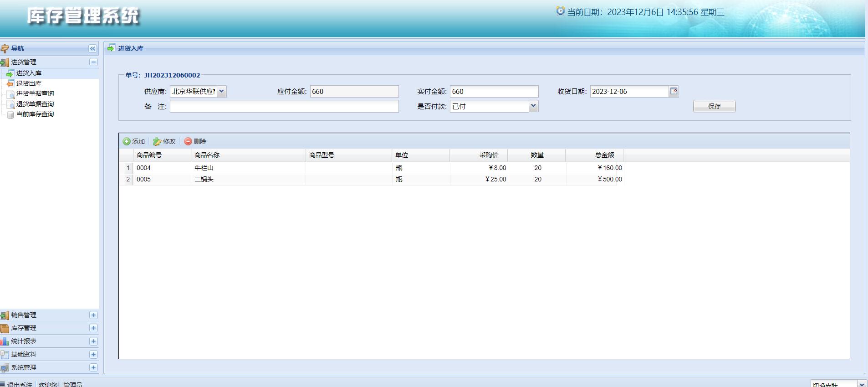Click the 进货入库 panel title
The image size is (868, 387).
(131, 48)
